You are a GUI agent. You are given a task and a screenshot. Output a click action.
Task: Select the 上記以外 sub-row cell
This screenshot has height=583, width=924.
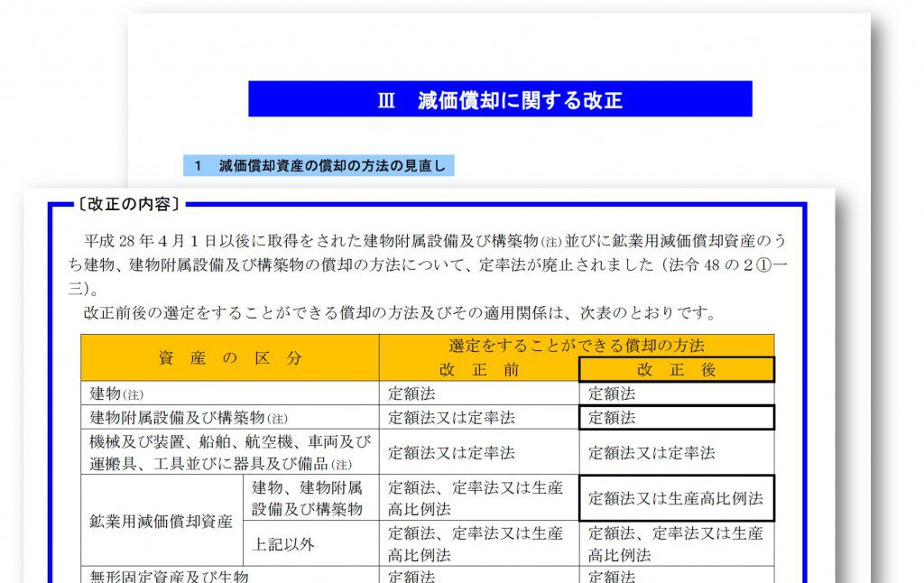[310, 543]
